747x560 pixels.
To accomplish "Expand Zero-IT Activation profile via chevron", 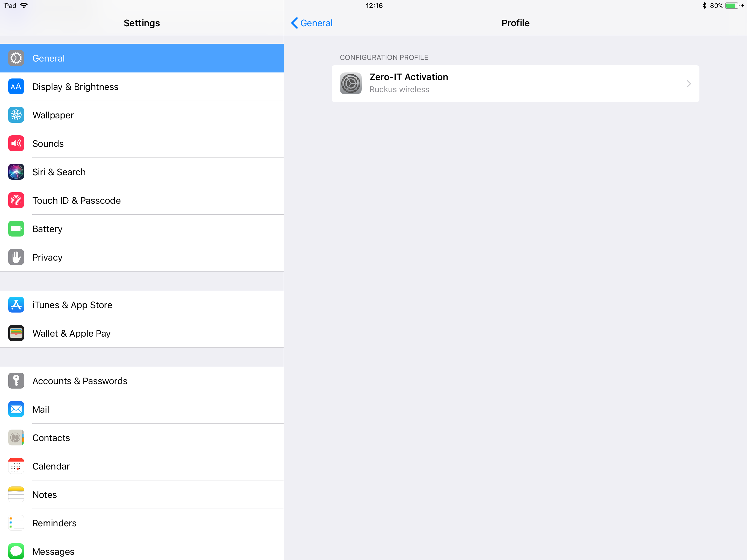I will [688, 84].
